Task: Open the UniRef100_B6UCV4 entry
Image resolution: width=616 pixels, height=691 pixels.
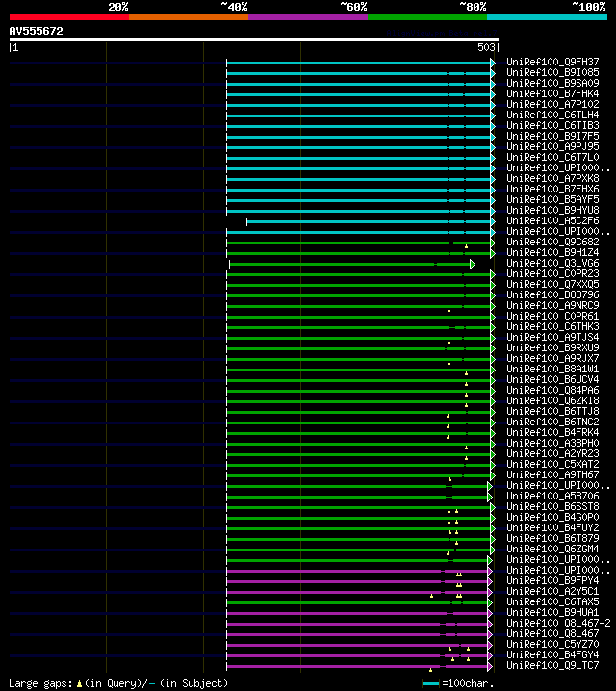Action: point(552,379)
